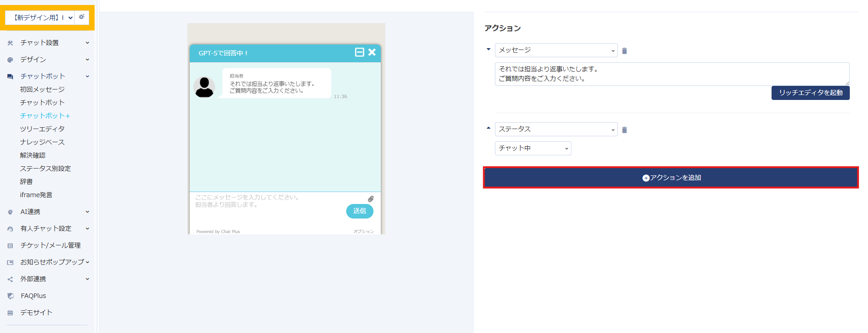Click the operator avatar in chat preview
Viewport: 868px width, 333px height.
click(204, 87)
